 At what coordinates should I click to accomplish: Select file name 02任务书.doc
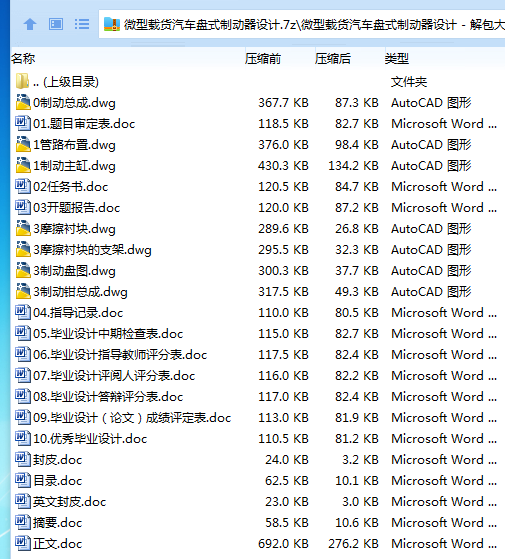tap(71, 187)
